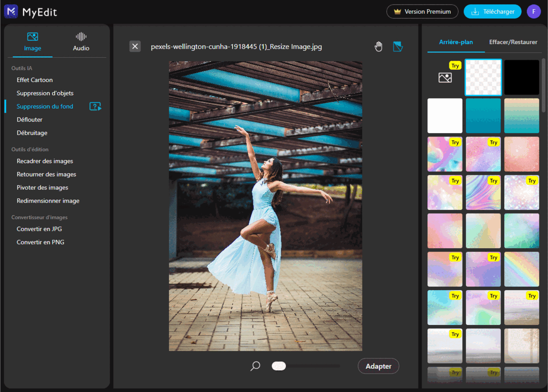Click the Adapter fit button
The height and width of the screenshot is (392, 548).
coord(378,366)
